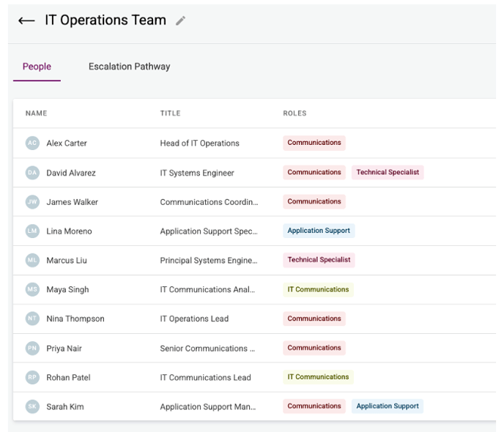Screen dimensions: 504x432
Task: Click Rohan Patel's RP avatar
Action: [x=32, y=377]
